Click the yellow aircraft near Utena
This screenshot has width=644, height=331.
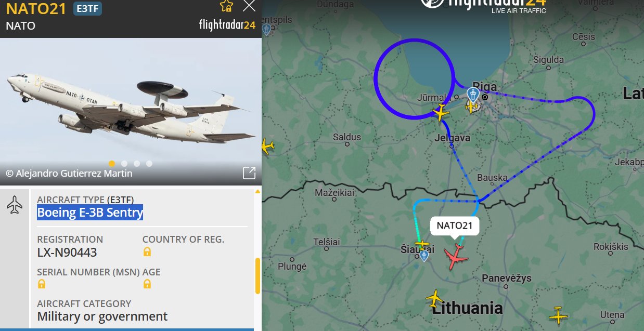click(558, 315)
